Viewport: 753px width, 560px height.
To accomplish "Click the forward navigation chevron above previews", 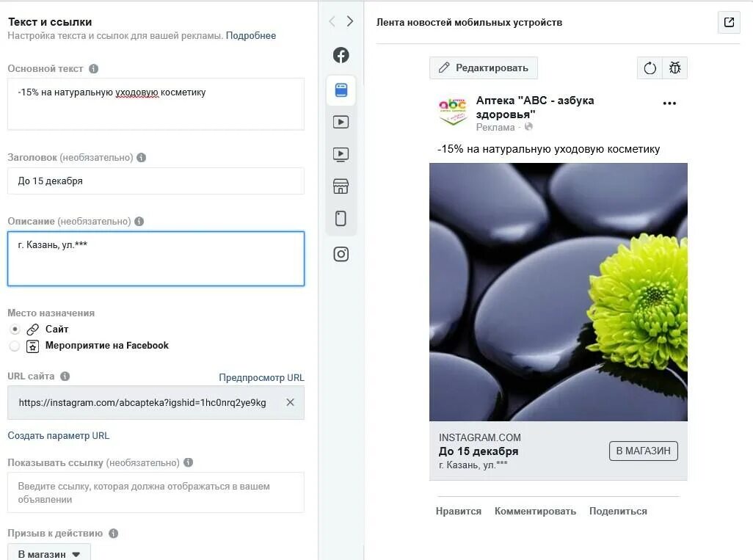I will (350, 21).
